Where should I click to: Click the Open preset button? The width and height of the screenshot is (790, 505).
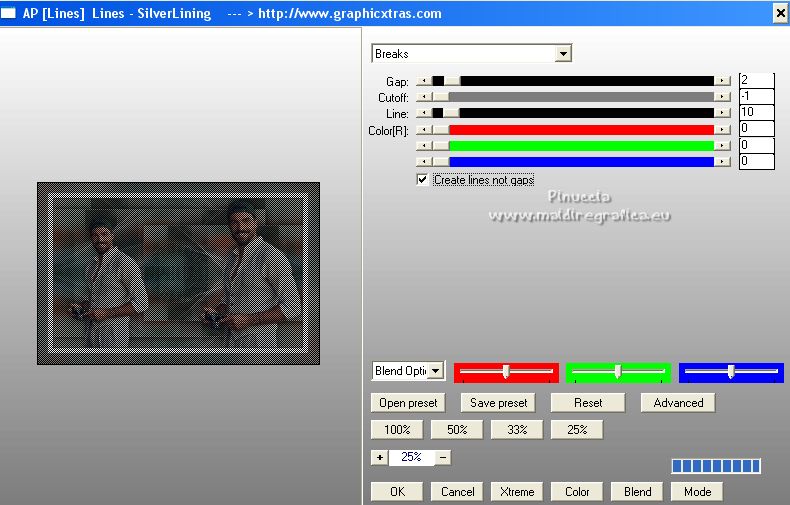[x=408, y=403]
